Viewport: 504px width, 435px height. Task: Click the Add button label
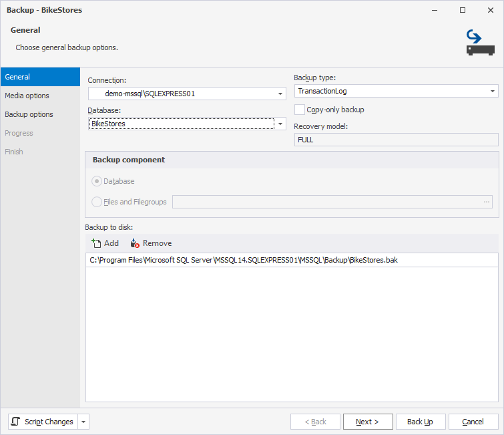click(111, 243)
